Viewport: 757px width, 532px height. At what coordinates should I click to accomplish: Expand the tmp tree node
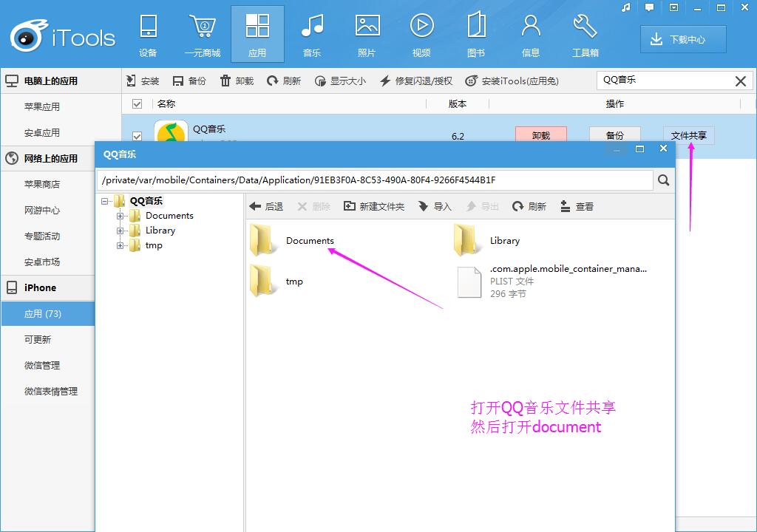pyautogui.click(x=120, y=246)
